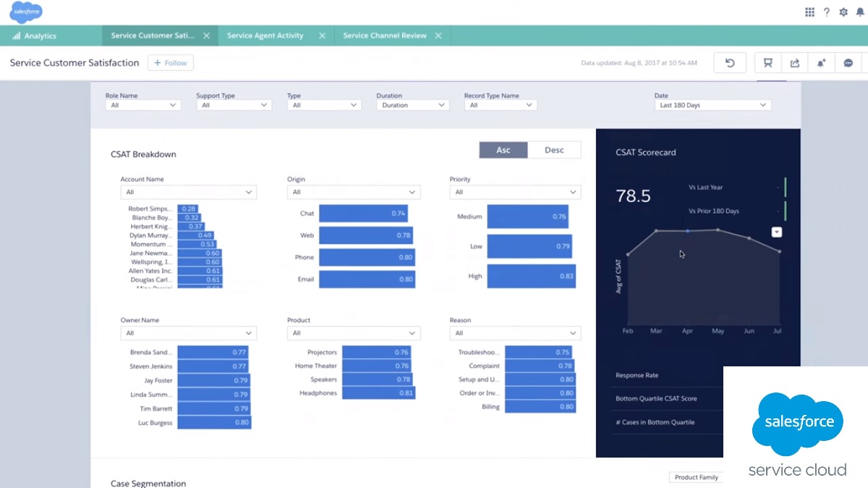Switch to Service Channel Review tab
Viewport: 868px width, 488px height.
pos(384,35)
